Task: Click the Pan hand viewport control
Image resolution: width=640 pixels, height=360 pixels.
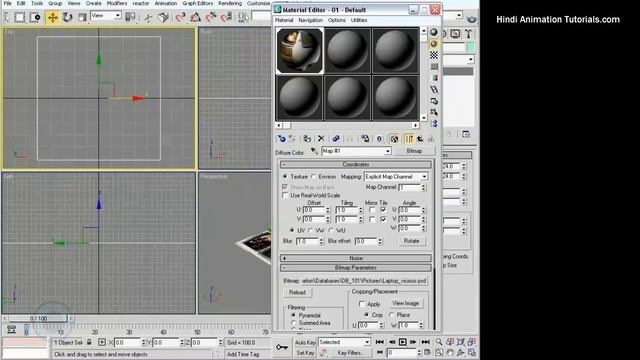Action: [450, 352]
